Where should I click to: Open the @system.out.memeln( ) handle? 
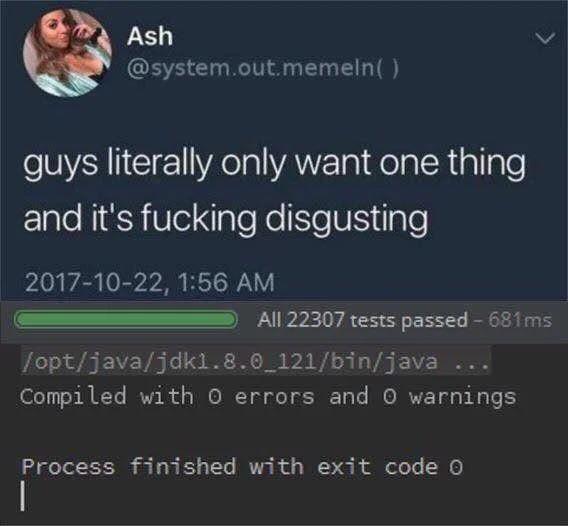(x=263, y=68)
